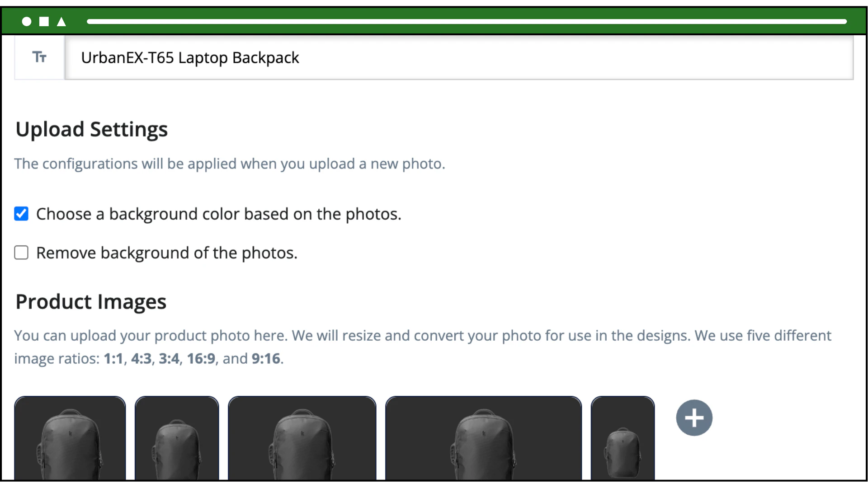This screenshot has width=868, height=488.
Task: Enable "Remove background of the photos"
Action: coord(21,253)
